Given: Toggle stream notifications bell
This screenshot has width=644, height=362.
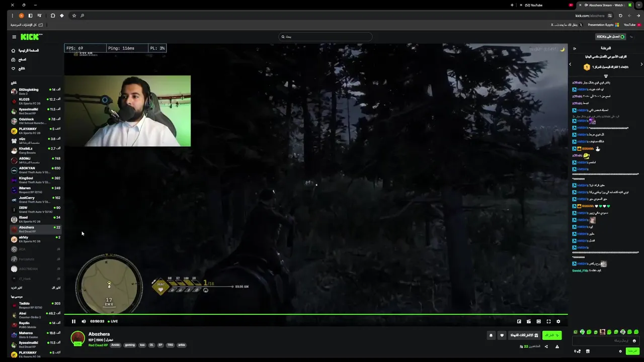Looking at the screenshot, I should click(491, 335).
